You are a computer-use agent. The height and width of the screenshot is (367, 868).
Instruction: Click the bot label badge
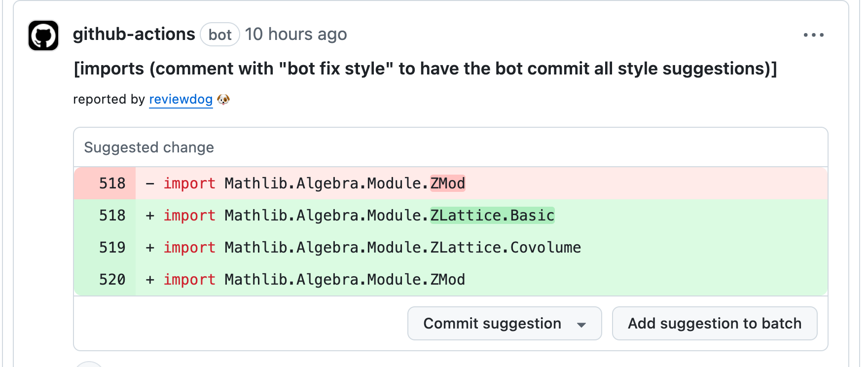click(x=220, y=35)
